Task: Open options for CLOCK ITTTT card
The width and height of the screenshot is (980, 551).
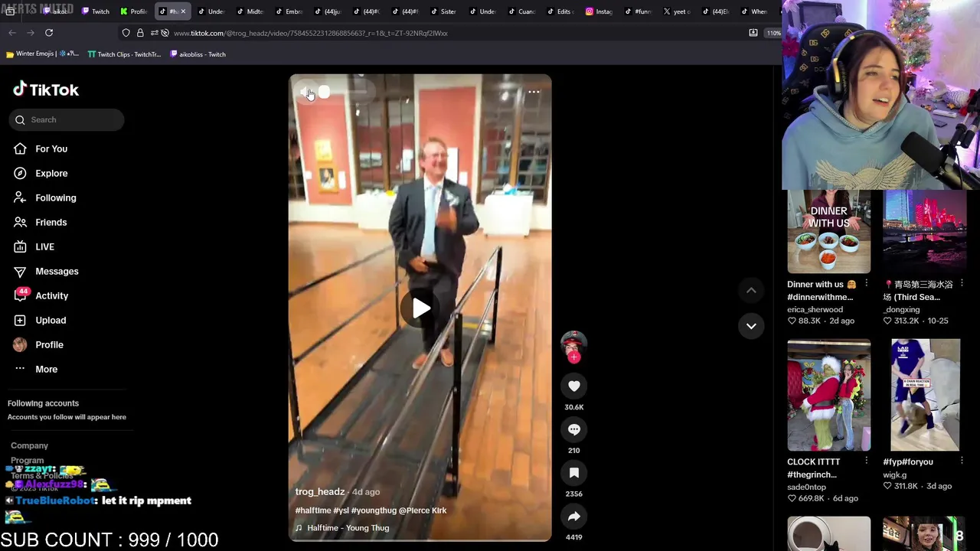Action: pos(866,461)
